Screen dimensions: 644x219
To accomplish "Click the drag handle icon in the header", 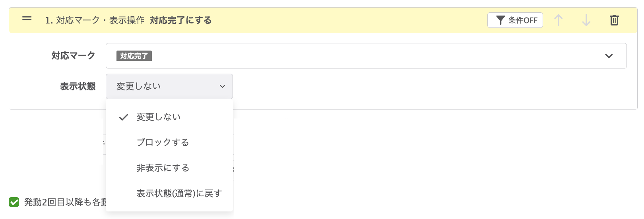I will (27, 19).
